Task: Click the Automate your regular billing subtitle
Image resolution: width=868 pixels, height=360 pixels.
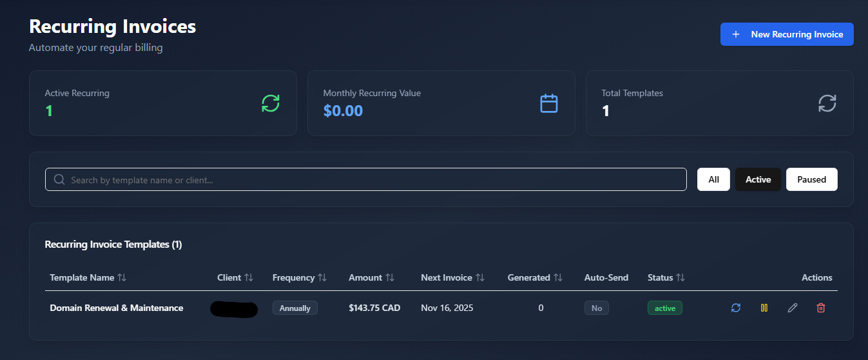Action: (96, 47)
